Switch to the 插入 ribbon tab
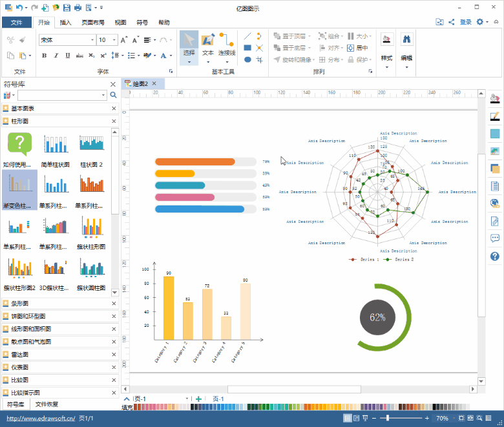Image resolution: width=504 pixels, height=427 pixels. (x=65, y=22)
